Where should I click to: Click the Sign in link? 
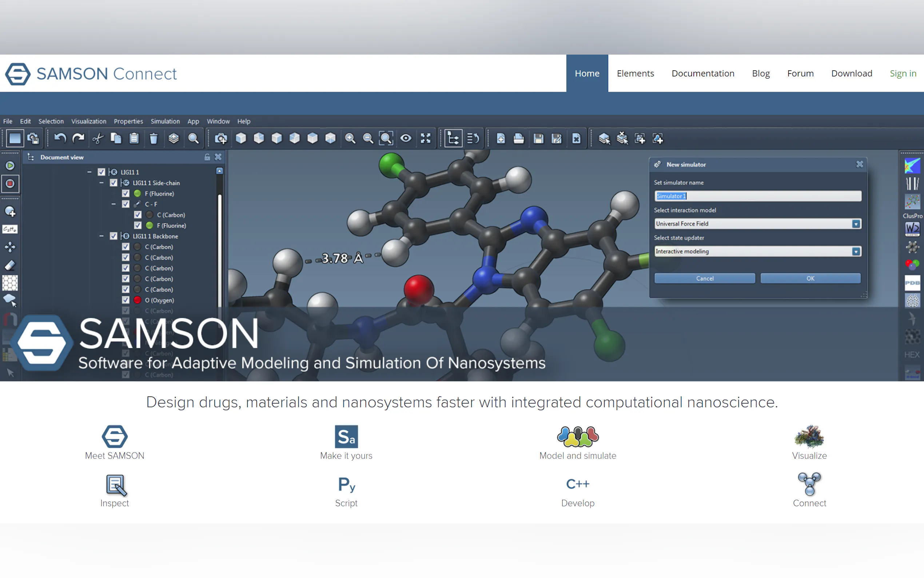point(903,74)
